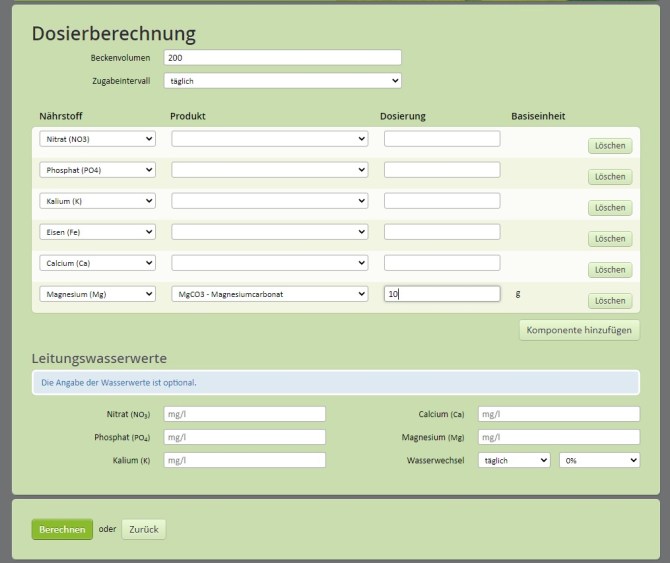Open the Calcium (Ca) nutrient dropdown
Viewport: 670px width, 563px height.
pyautogui.click(x=98, y=263)
